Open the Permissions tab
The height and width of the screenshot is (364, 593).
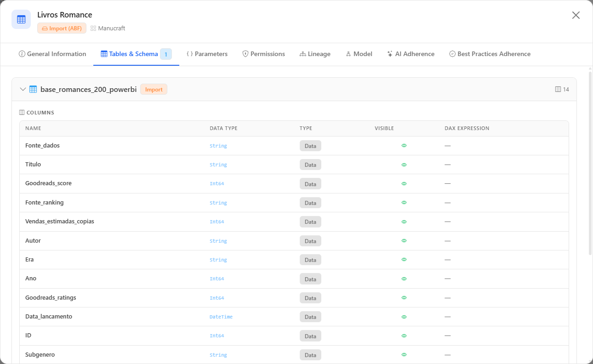[x=263, y=54]
